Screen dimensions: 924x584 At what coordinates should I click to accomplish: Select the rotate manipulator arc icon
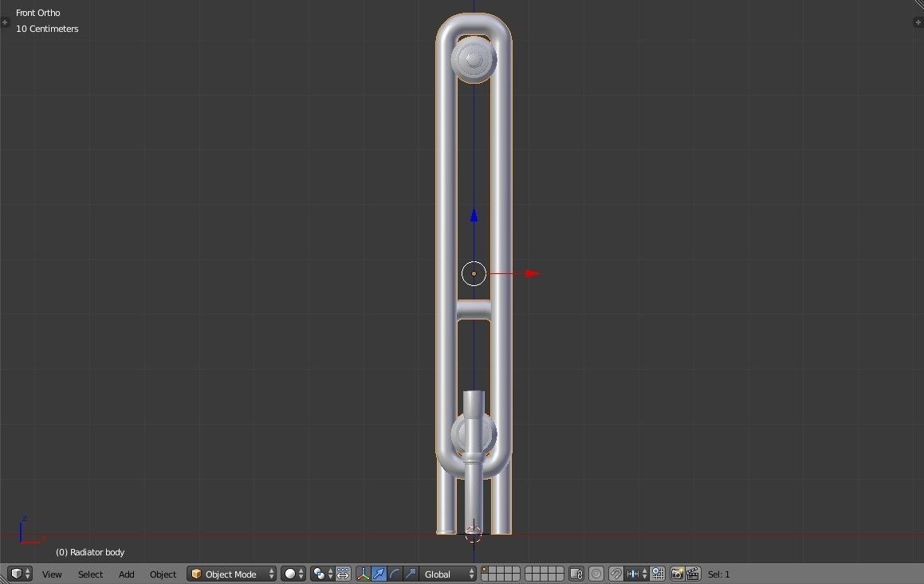tap(395, 574)
